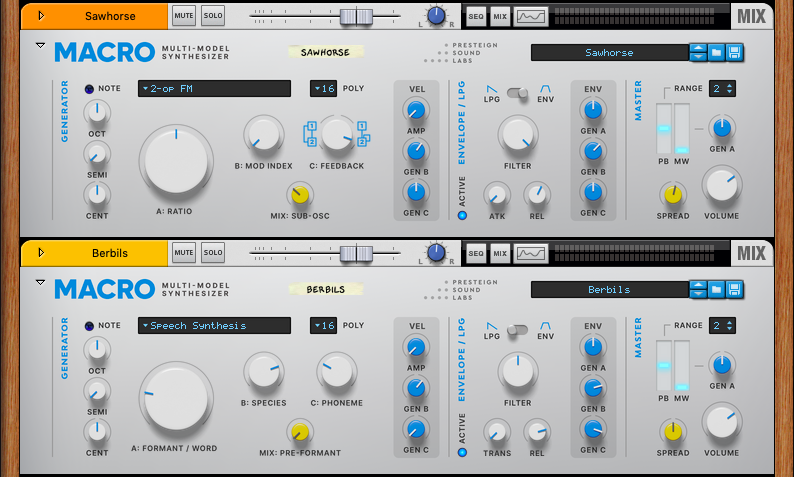
Task: Open the Berbils POLY voice count dropdown
Action: (x=324, y=326)
